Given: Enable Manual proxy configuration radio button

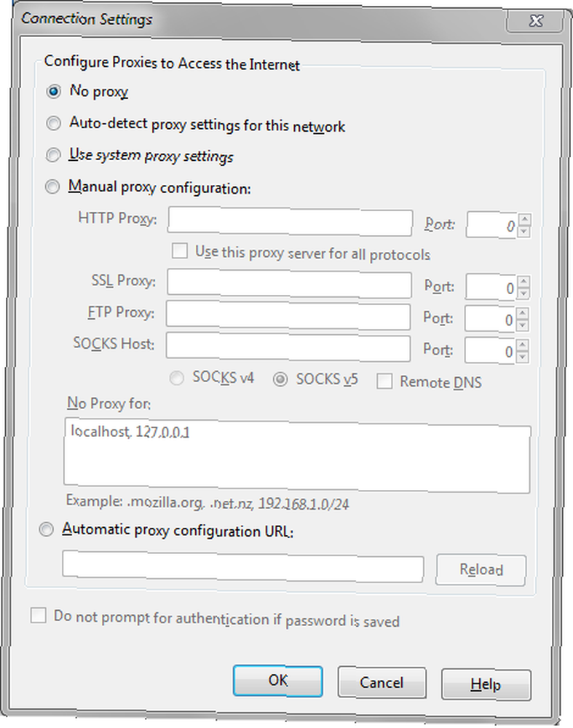Looking at the screenshot, I should (x=52, y=186).
